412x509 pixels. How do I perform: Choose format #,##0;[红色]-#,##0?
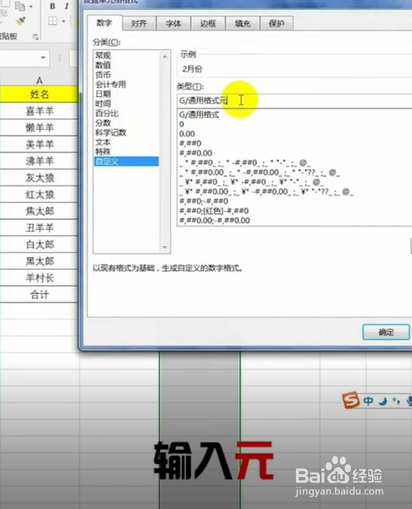(214, 211)
